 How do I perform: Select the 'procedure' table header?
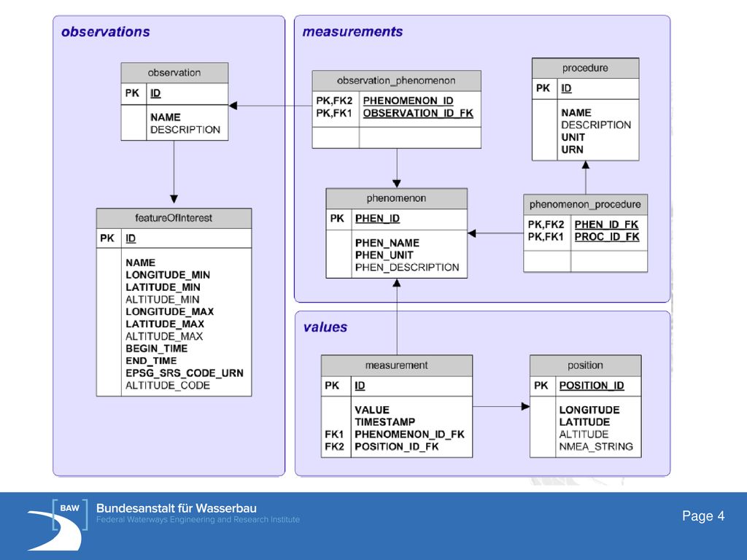[586, 68]
